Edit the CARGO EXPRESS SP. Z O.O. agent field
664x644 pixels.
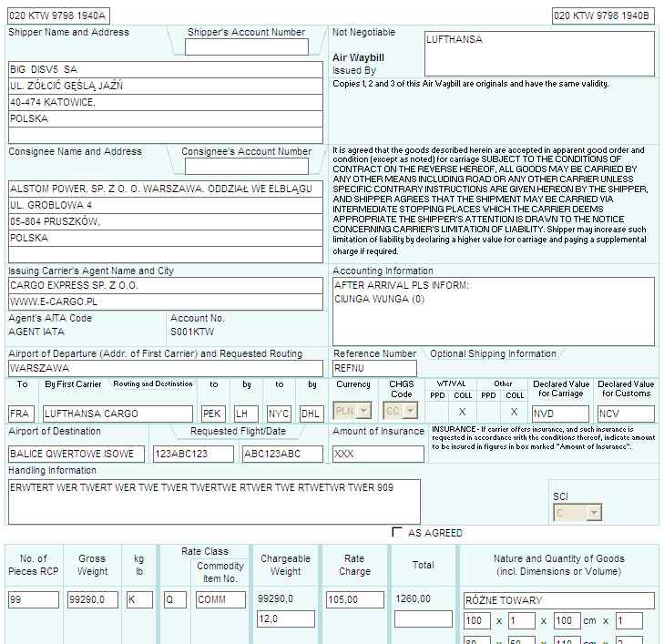pyautogui.click(x=166, y=285)
